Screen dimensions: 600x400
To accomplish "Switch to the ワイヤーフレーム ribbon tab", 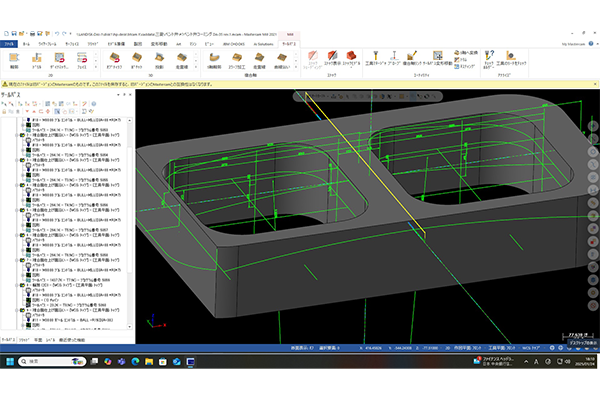I will click(47, 44).
